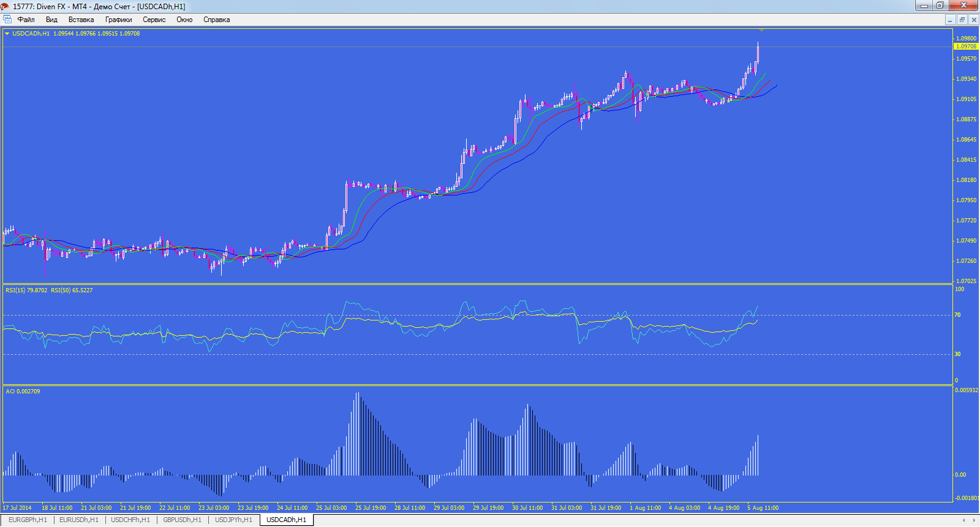Open the Вставка menu
The image size is (980, 527).
81,20
